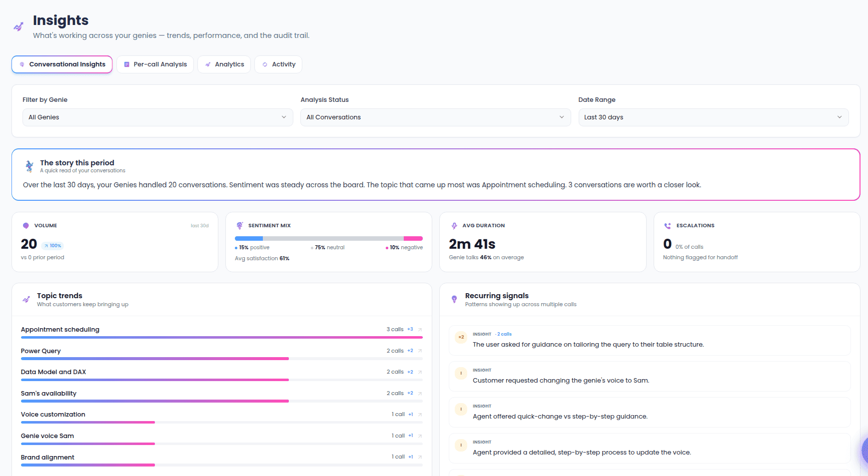
Task: Click the '2m 41s' average duration value
Action: 472,244
